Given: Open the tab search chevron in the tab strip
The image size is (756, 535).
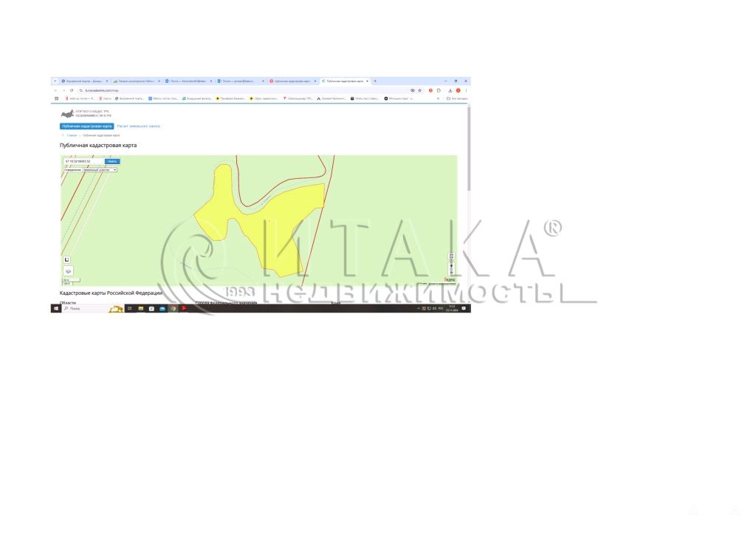Looking at the screenshot, I should [55, 81].
